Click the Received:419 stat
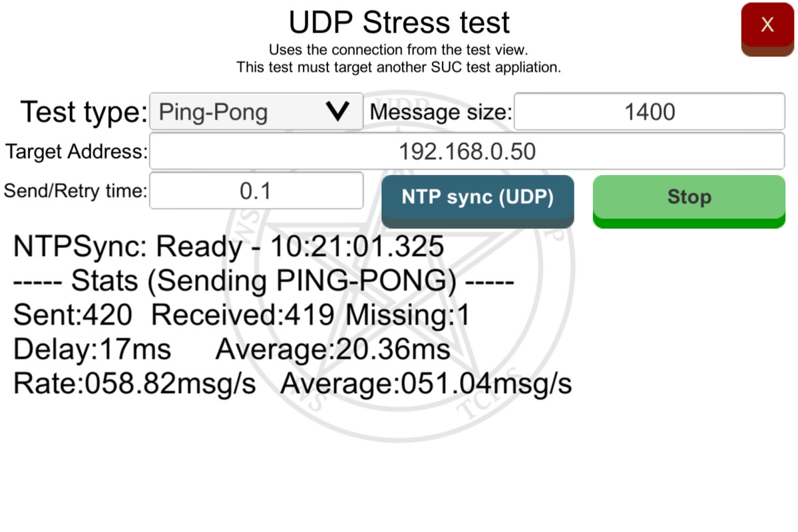 tap(243, 315)
